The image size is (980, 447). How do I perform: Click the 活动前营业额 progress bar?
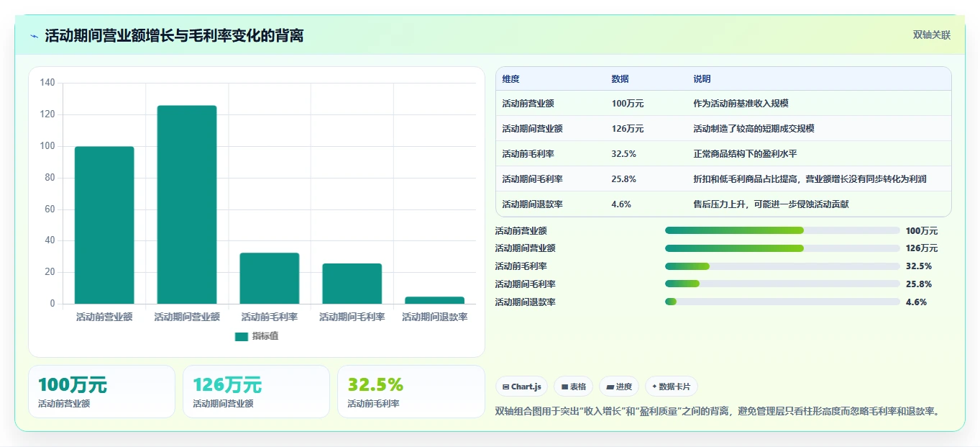coord(782,231)
